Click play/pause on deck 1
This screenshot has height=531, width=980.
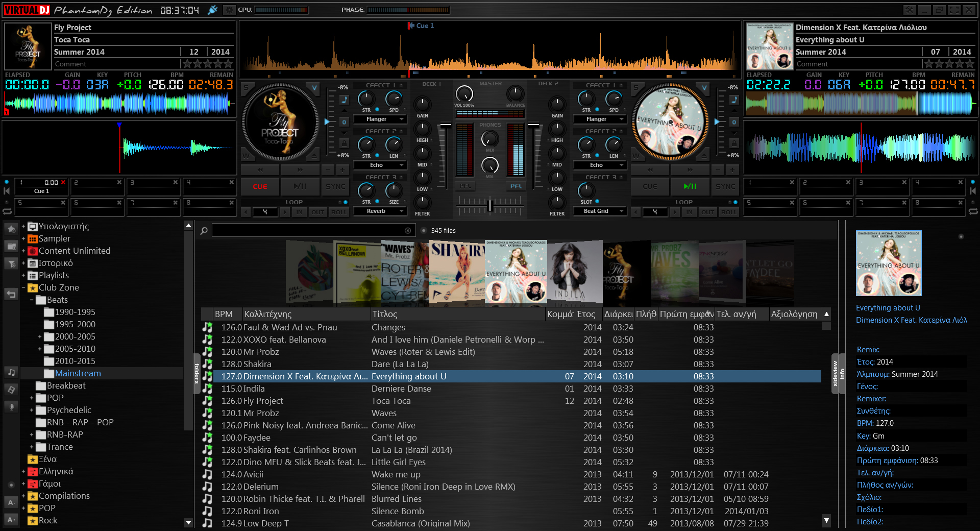[x=300, y=186]
